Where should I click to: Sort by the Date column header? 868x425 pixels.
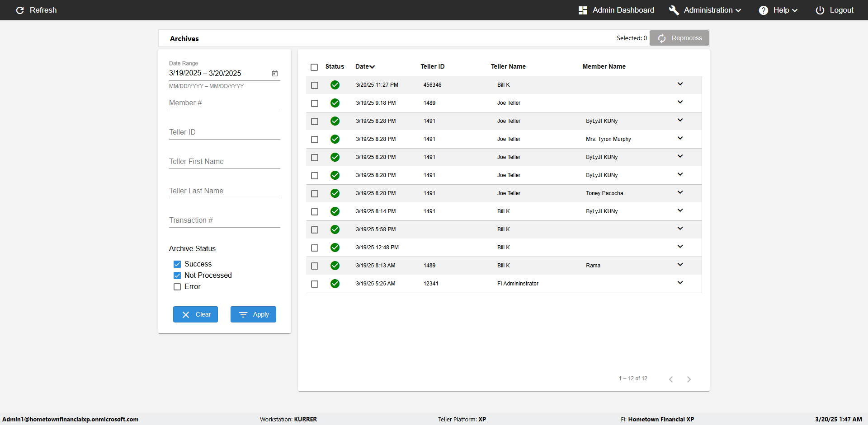pyautogui.click(x=364, y=66)
